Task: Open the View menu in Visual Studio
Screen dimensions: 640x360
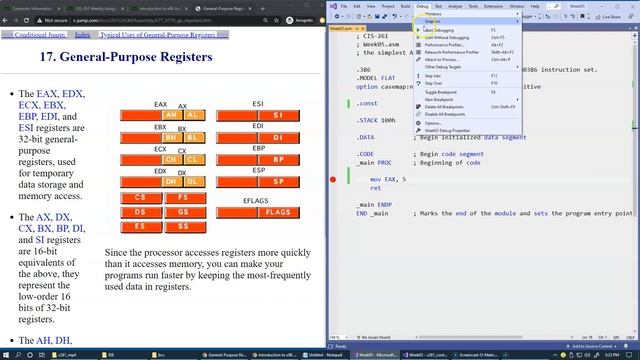Action: [371, 6]
